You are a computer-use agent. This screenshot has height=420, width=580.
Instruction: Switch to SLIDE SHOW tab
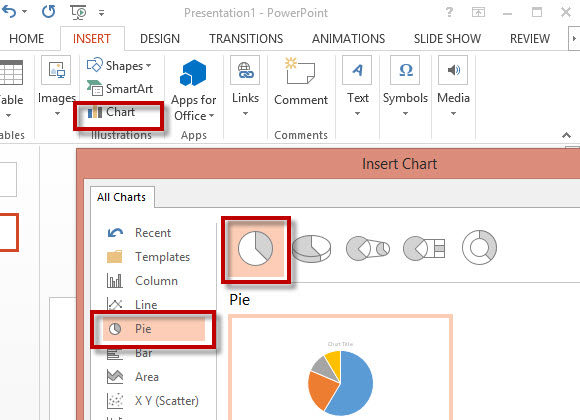click(x=447, y=38)
